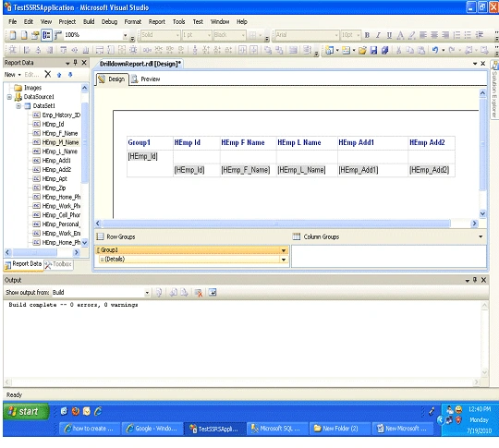Click the first page icon in report toolbar
The height and width of the screenshot is (448, 499).
(13, 35)
